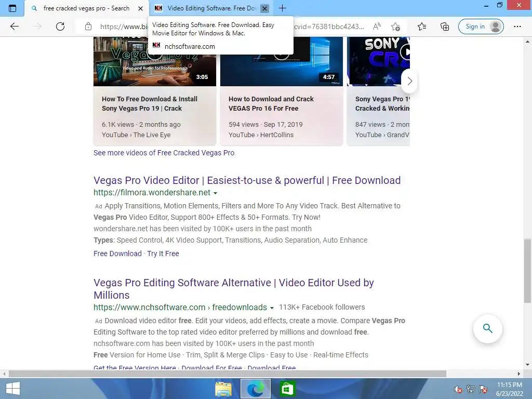Viewport: 532px width, 399px height.
Task: Switch to Video Editing Software tab
Action: point(210,8)
